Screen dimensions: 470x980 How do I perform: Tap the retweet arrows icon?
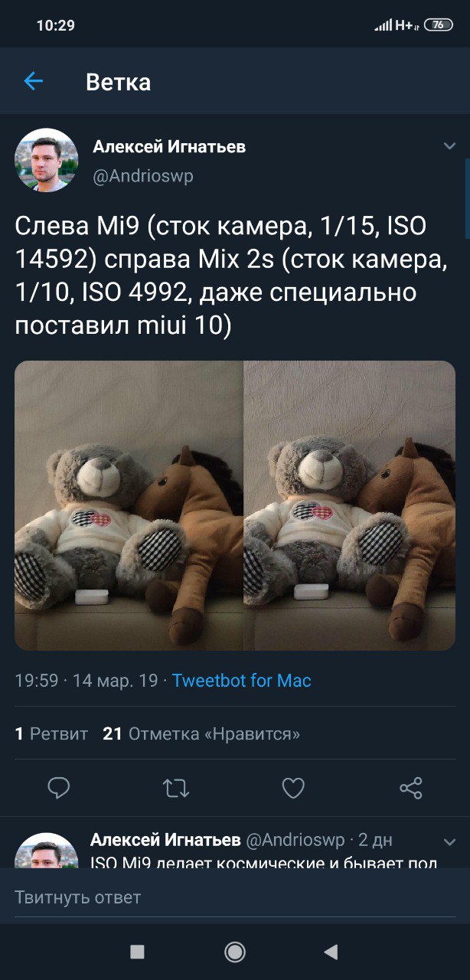(176, 789)
